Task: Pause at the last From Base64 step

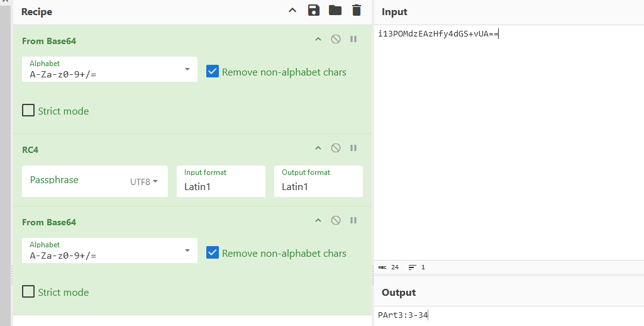Action: (x=353, y=220)
